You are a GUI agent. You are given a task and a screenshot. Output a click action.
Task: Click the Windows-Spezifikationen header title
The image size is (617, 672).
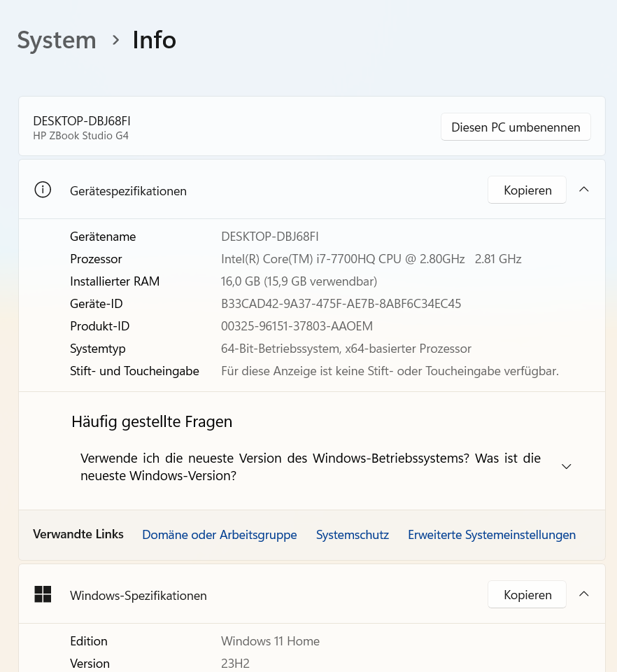coord(139,595)
